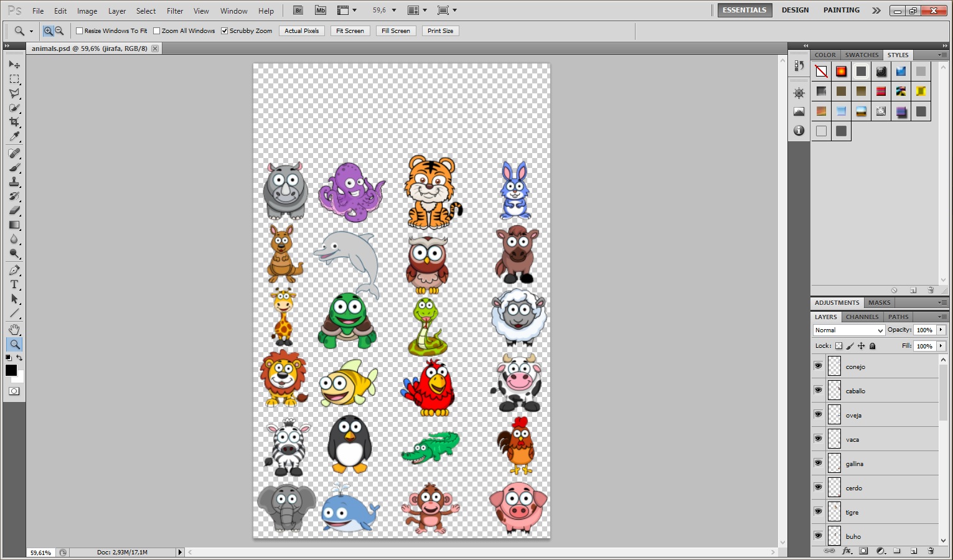Select the Healing Brush tool
Image resolution: width=953 pixels, height=560 pixels.
tap(14, 154)
